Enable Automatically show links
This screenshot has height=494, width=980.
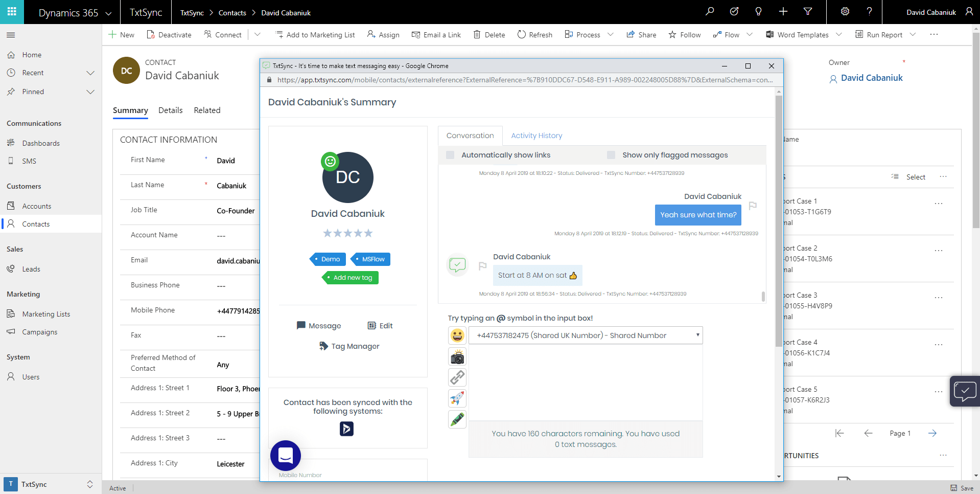(x=450, y=154)
